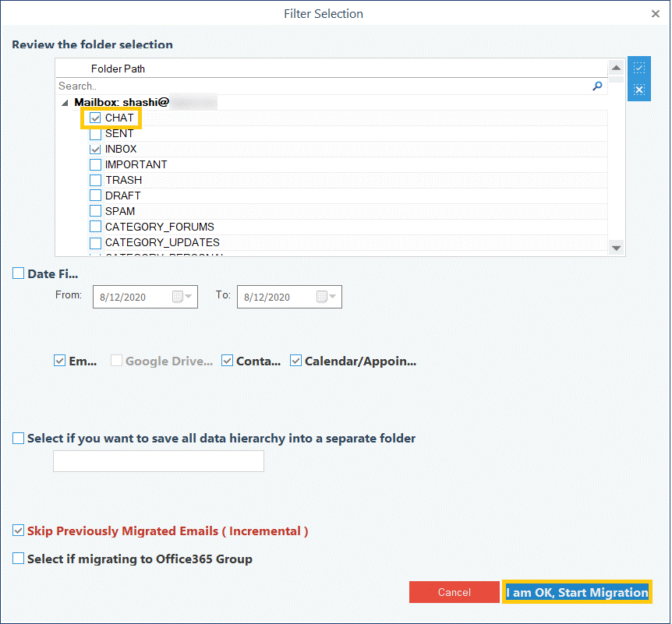Check the DRAFT folder checkbox
672x624 pixels.
click(95, 196)
